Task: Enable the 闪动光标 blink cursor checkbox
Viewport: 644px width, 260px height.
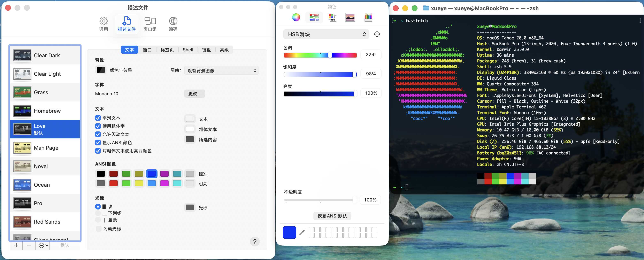Action: [x=99, y=229]
